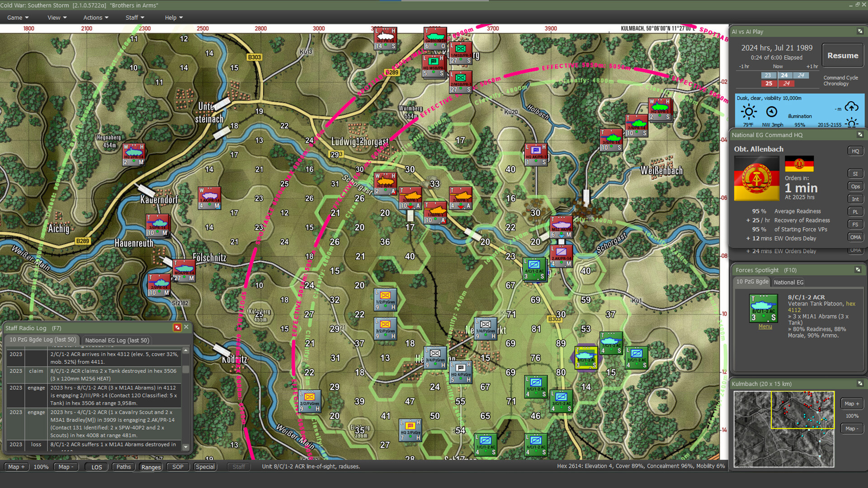Switch to the National EG Log tab
The height and width of the screenshot is (488, 868).
[117, 340]
